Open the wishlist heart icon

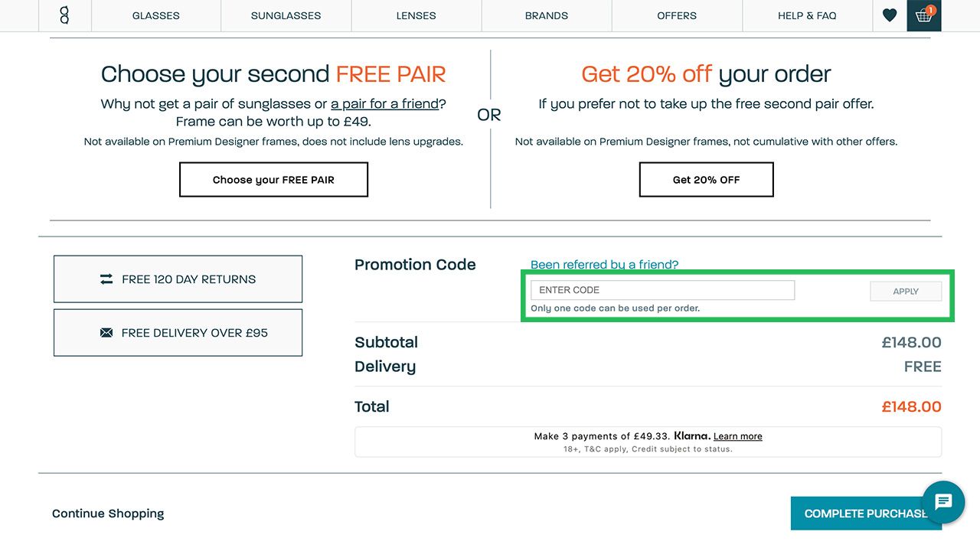click(x=889, y=15)
